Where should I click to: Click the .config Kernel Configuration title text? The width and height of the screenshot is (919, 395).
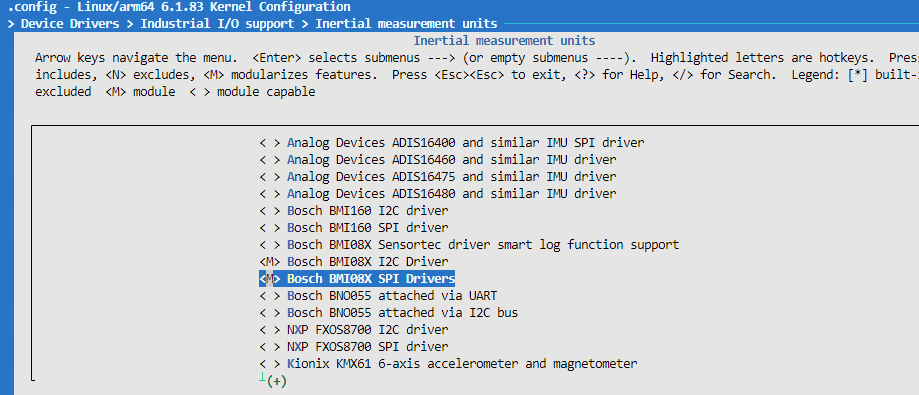coord(179,7)
